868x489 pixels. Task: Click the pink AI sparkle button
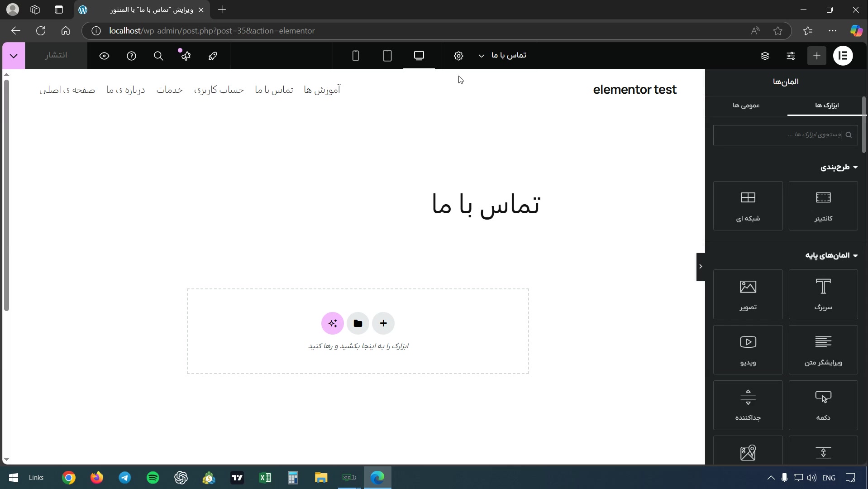pyautogui.click(x=333, y=323)
